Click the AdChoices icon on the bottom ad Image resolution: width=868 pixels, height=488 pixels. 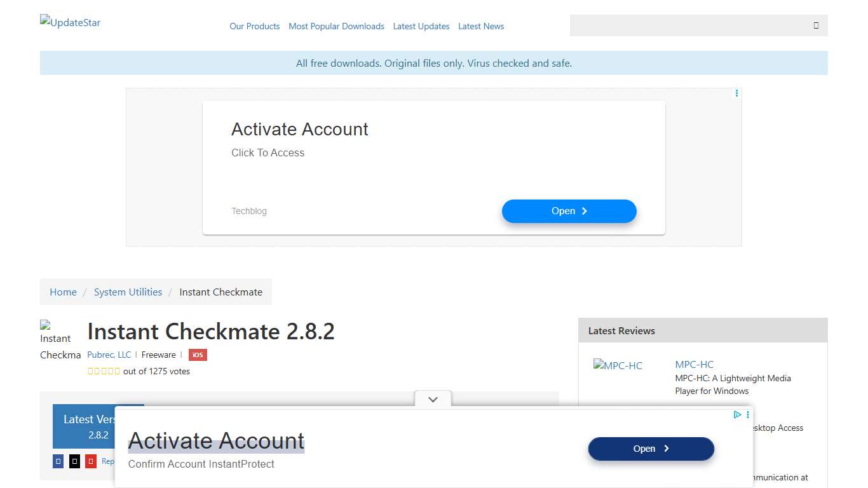[x=736, y=414]
